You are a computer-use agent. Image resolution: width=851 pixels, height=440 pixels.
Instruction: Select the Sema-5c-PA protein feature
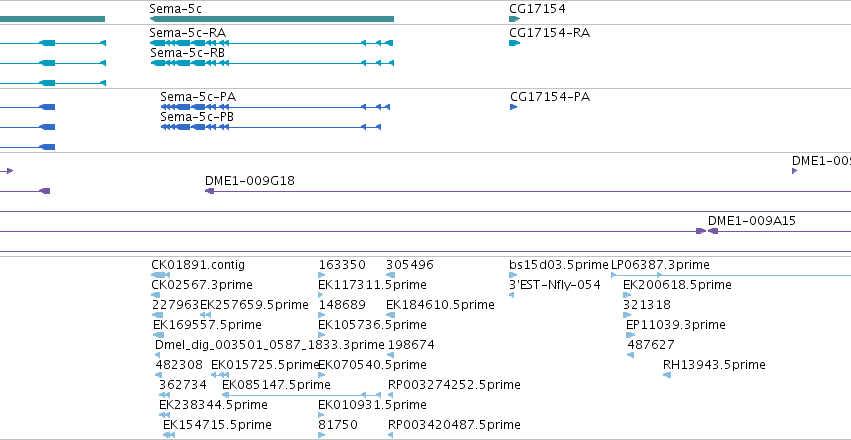coord(275,107)
